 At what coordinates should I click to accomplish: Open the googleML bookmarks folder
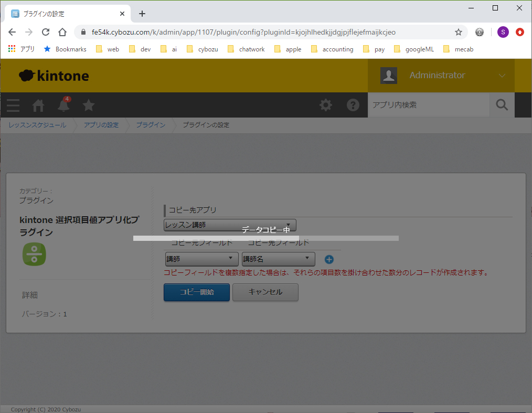[x=414, y=49]
